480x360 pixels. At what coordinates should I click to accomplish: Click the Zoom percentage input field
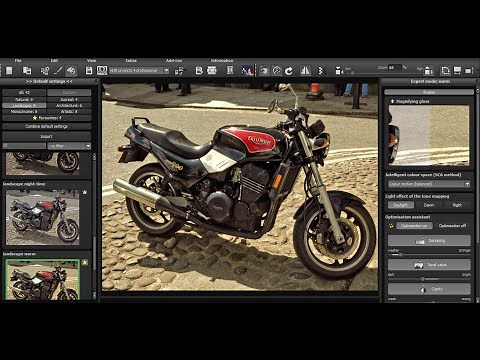[x=395, y=68]
